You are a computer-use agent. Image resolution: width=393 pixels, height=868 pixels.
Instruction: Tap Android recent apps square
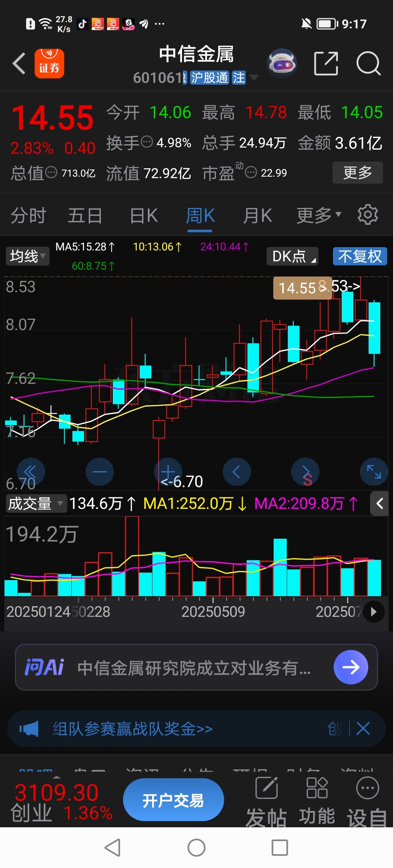coord(280,847)
